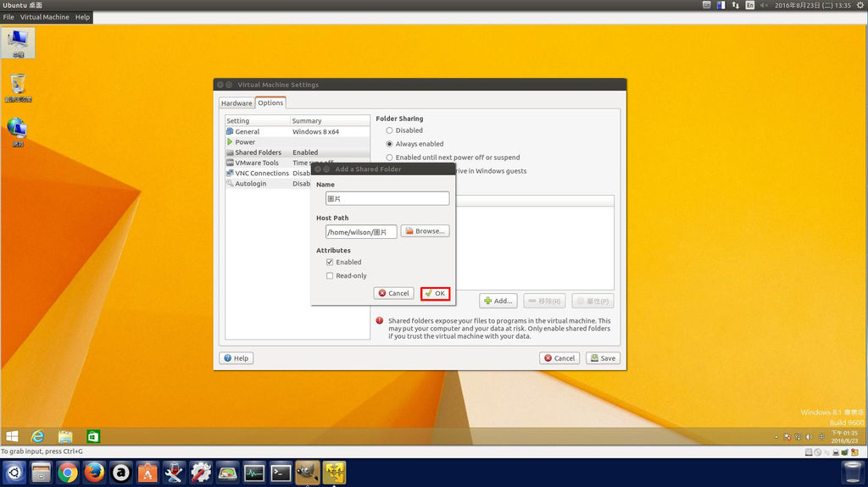Show hidden Windows tray icons arrow
This screenshot has width=868, height=487.
point(776,437)
